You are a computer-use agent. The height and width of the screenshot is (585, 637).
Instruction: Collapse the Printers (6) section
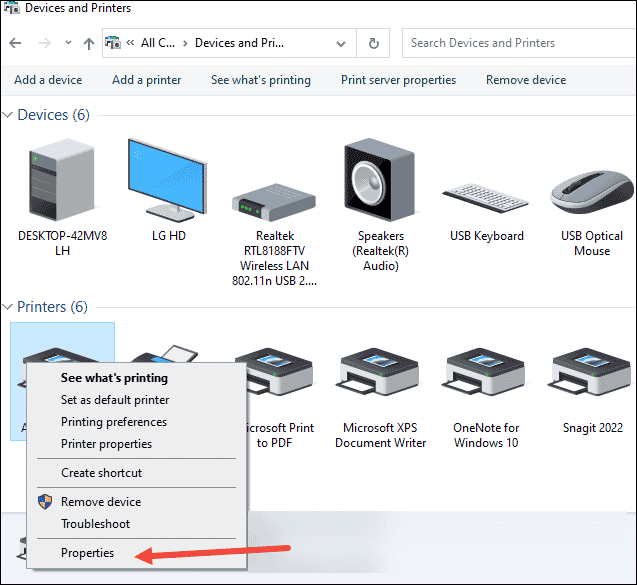point(7,307)
